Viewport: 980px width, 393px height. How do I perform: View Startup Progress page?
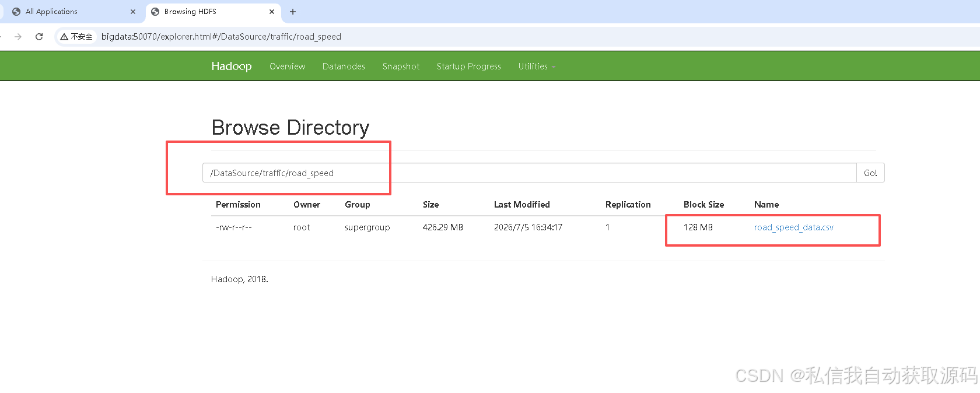click(x=469, y=66)
